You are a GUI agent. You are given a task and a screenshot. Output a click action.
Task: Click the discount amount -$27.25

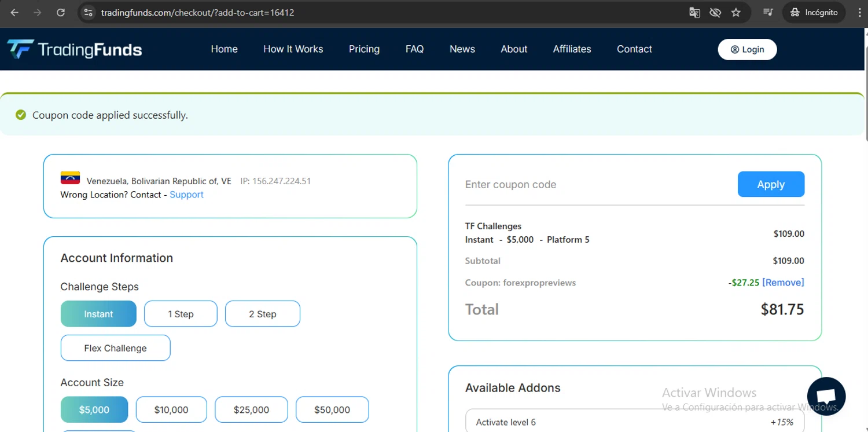pyautogui.click(x=744, y=283)
